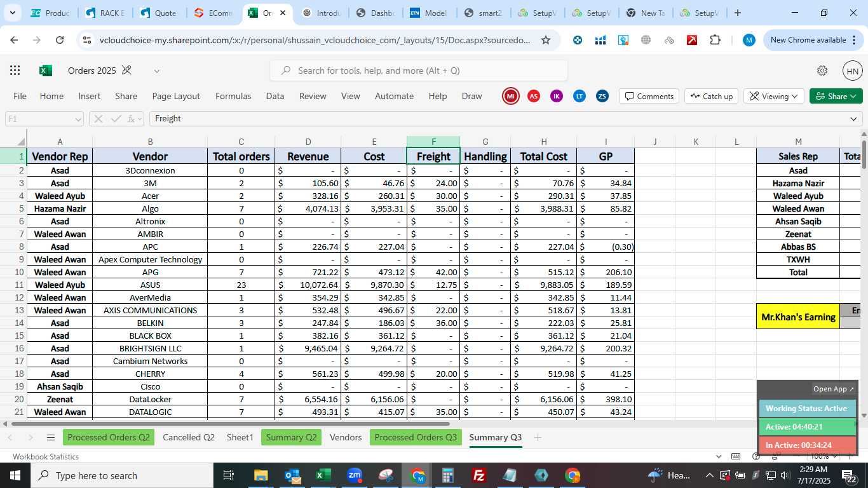Click the Open App button in overlay
The height and width of the screenshot is (488, 868).
834,389
